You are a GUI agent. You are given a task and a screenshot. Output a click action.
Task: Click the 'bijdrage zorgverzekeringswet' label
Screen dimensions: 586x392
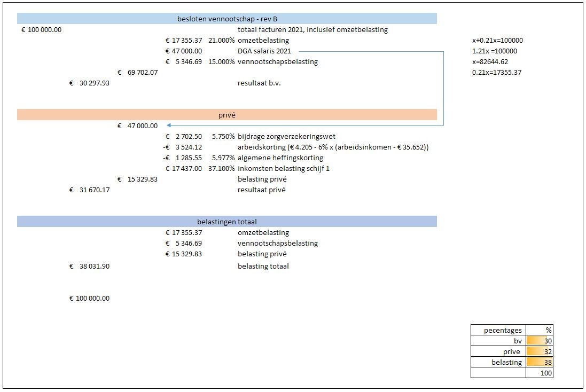point(286,136)
